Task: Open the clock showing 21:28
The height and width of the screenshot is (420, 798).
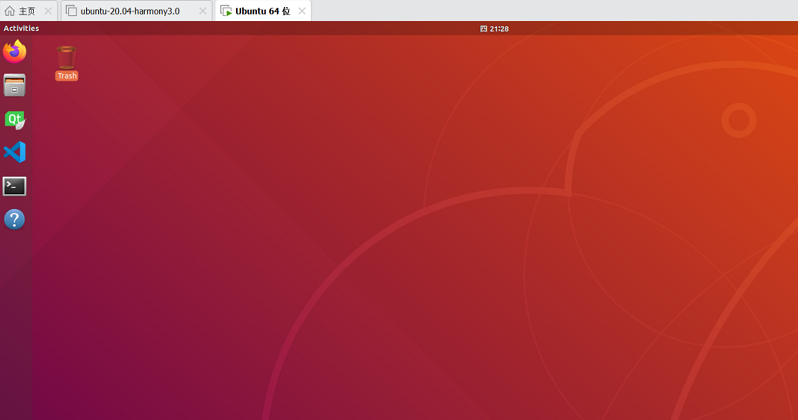Action: [x=494, y=29]
